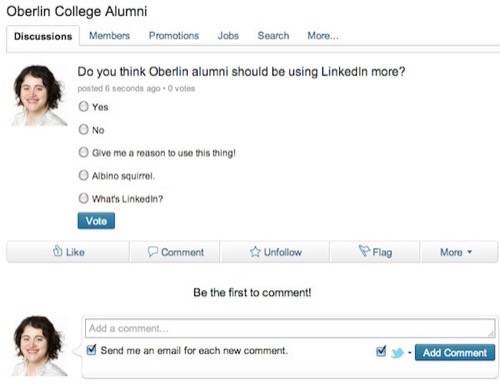Click the Add Comment button
500x387 pixels.
(x=455, y=352)
